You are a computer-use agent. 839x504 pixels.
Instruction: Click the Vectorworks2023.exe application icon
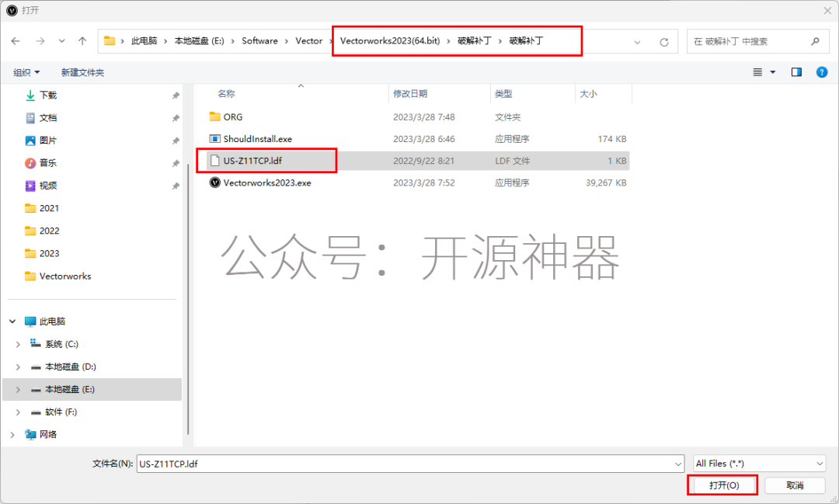[214, 182]
